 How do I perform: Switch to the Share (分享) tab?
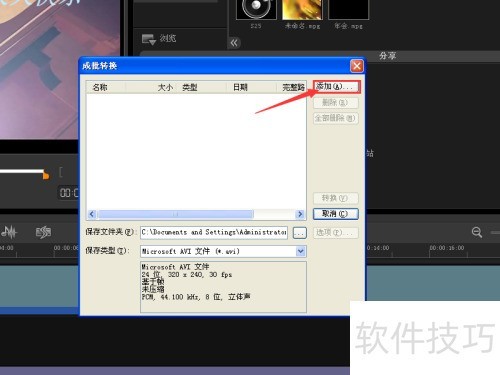pyautogui.click(x=387, y=56)
